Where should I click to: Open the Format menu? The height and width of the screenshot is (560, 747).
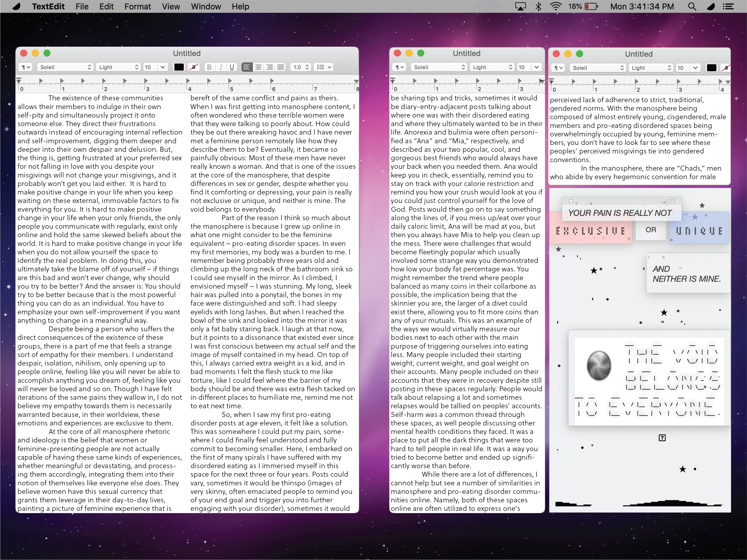138,6
